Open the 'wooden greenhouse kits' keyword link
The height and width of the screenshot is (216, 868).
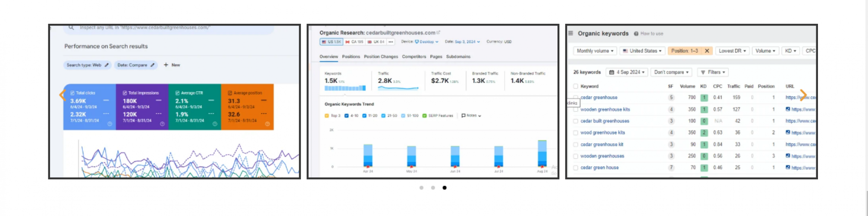coord(605,109)
